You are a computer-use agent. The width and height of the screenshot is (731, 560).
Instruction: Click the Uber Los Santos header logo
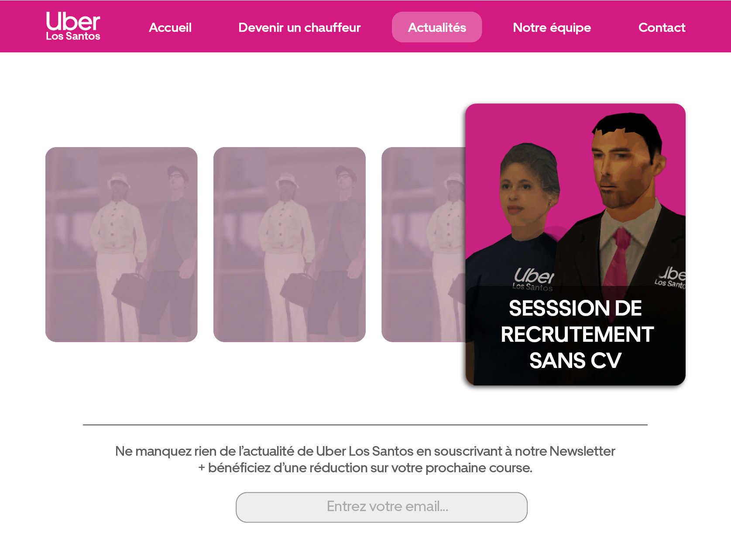73,26
